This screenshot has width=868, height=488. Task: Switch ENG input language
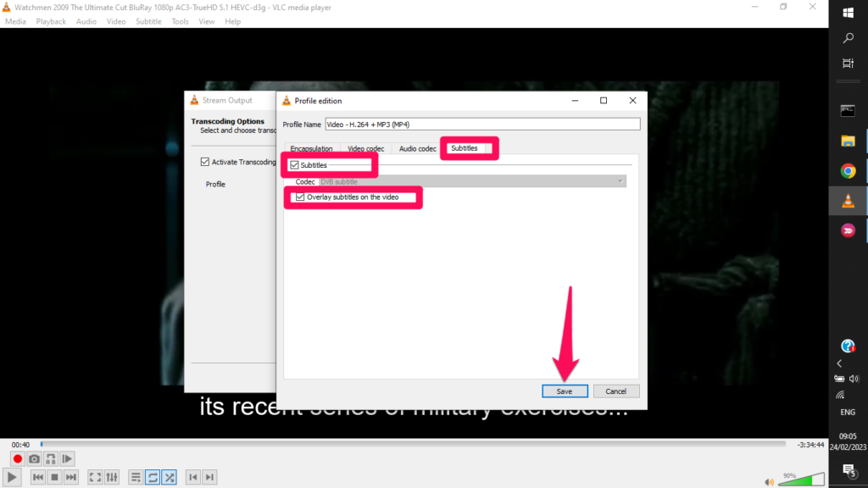point(848,413)
